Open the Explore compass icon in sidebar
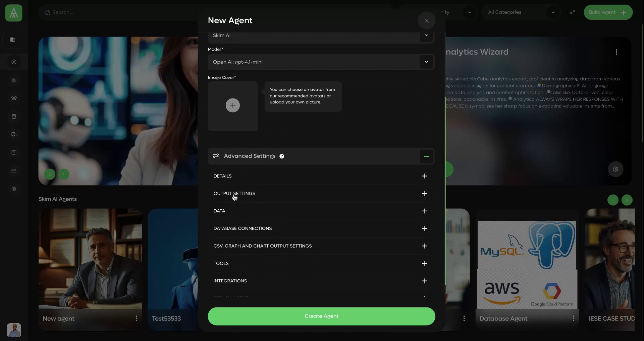644x341 pixels. click(13, 62)
